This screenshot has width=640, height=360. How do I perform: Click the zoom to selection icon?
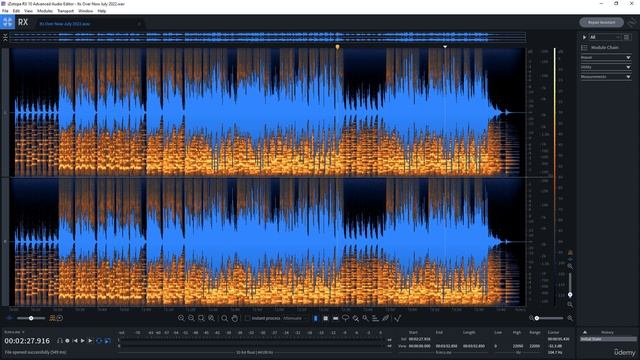coord(201,318)
